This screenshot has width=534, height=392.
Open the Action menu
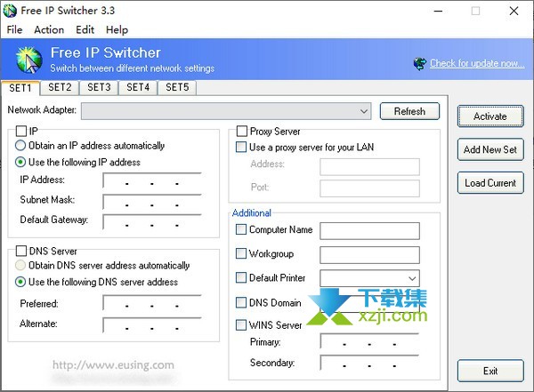coord(49,30)
